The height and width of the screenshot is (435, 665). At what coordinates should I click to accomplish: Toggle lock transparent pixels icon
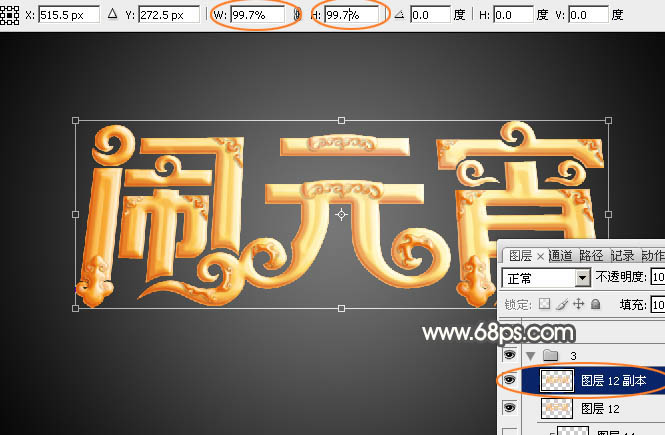544,304
